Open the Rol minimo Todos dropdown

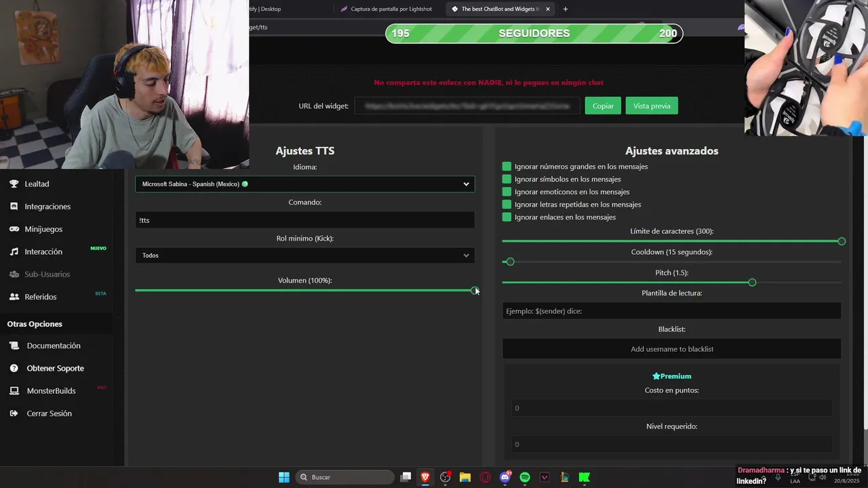click(x=305, y=256)
